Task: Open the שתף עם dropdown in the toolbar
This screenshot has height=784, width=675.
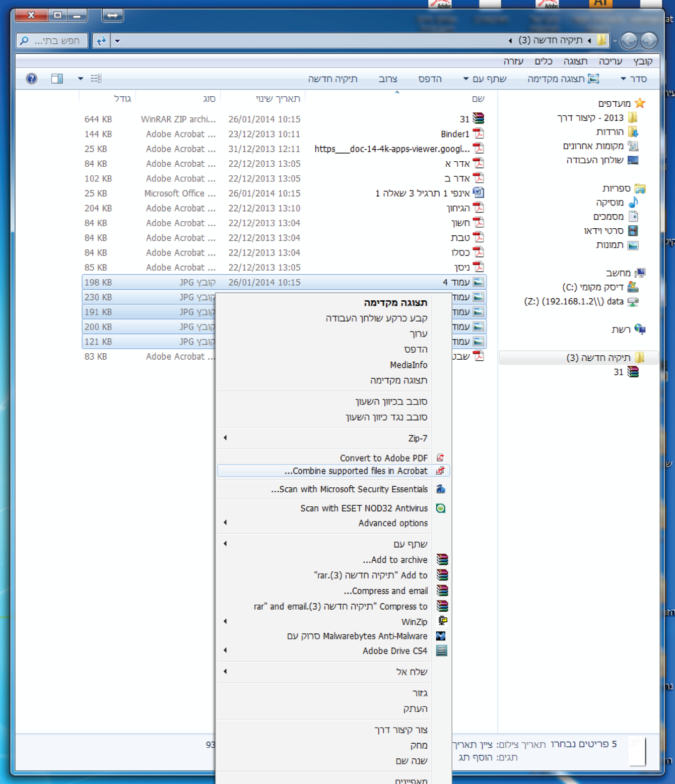Action: tap(485, 79)
